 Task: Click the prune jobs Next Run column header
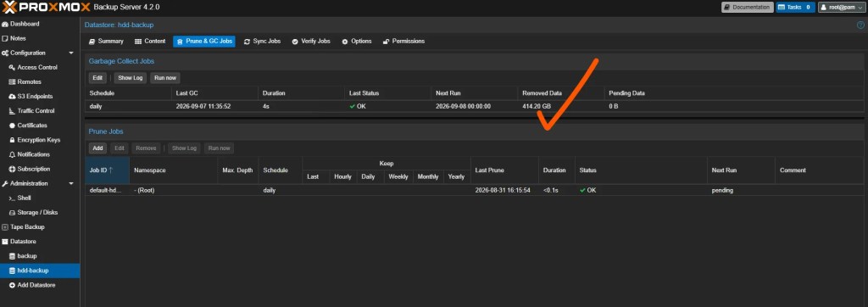point(741,170)
